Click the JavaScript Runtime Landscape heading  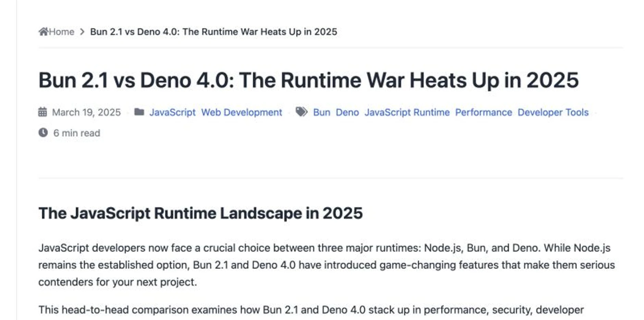(200, 213)
